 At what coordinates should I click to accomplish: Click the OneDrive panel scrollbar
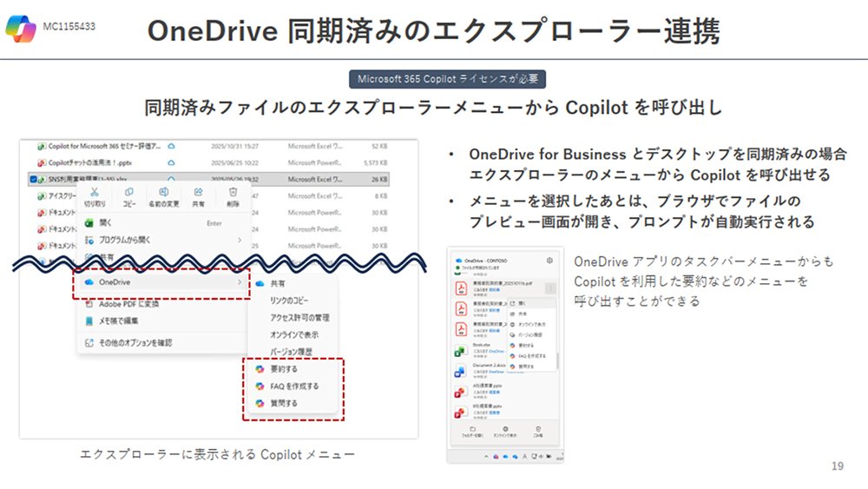[557, 360]
